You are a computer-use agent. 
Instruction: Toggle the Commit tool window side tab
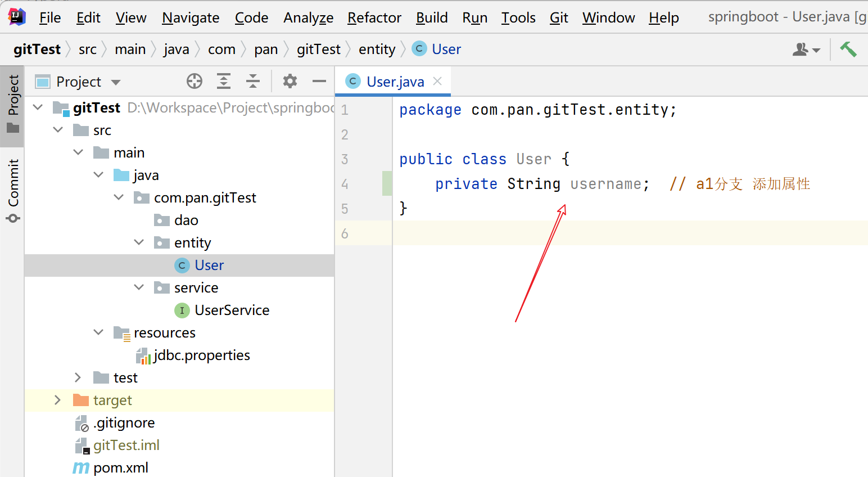12,190
